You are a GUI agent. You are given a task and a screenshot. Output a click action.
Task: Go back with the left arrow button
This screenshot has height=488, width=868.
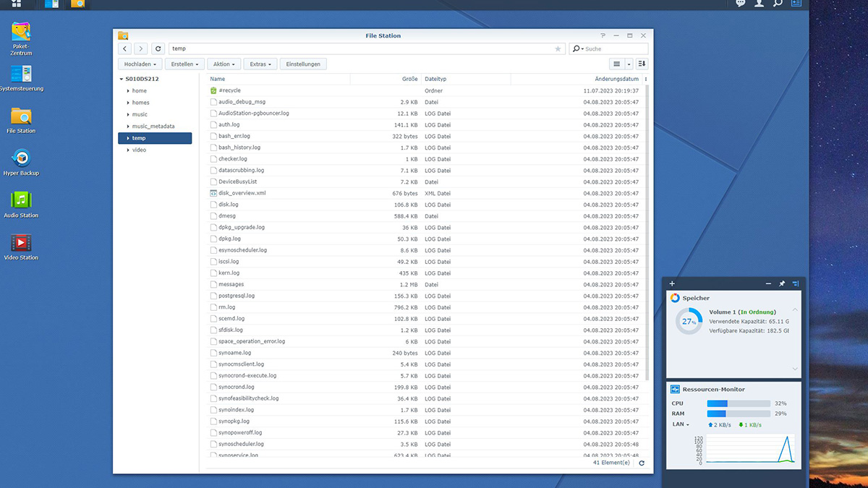[124, 48]
